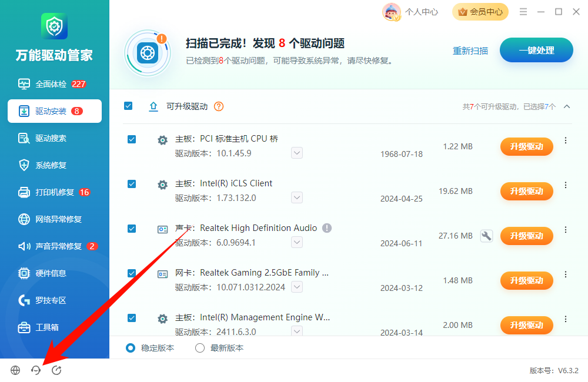Click the gray warning icon beside Realtek Audio
588x382 pixels.
tap(327, 228)
